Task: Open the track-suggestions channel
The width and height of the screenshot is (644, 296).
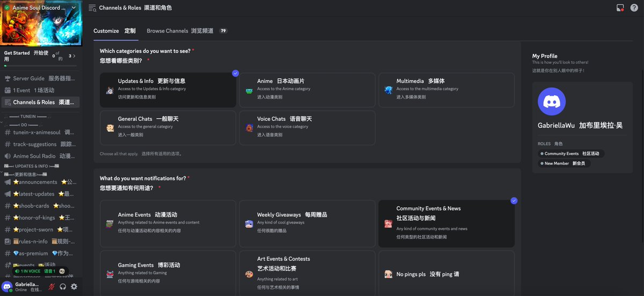Action: coord(40,144)
